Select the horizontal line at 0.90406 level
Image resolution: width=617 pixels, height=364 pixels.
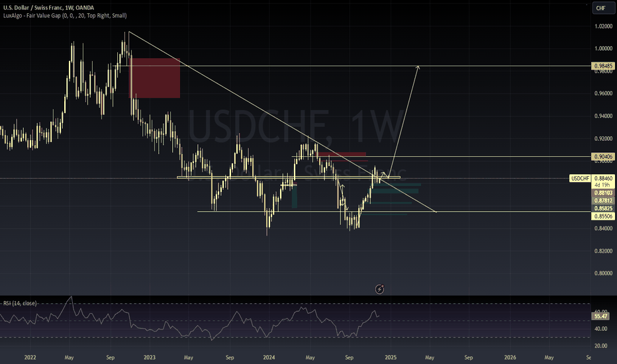coord(441,157)
